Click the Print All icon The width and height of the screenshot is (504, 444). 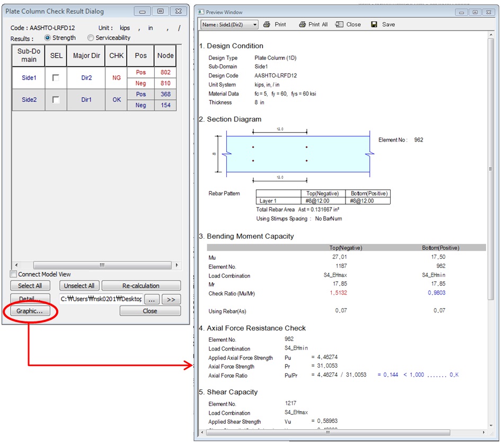tap(313, 24)
